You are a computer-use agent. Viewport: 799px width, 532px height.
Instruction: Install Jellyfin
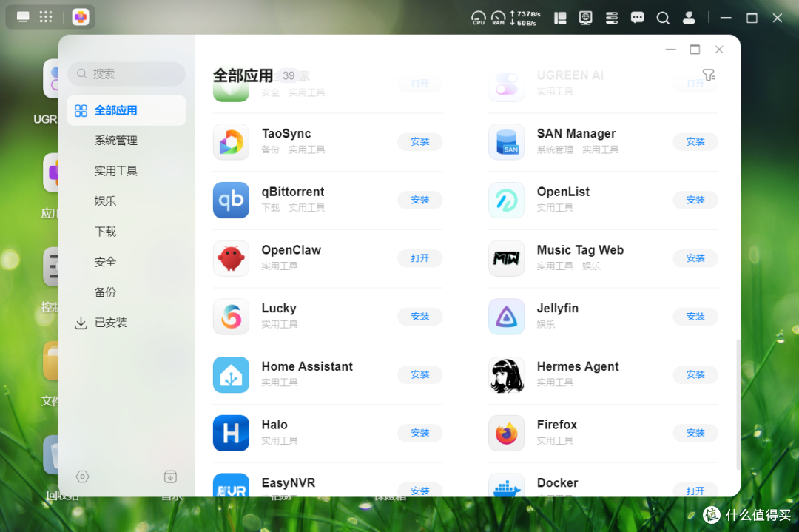(695, 317)
